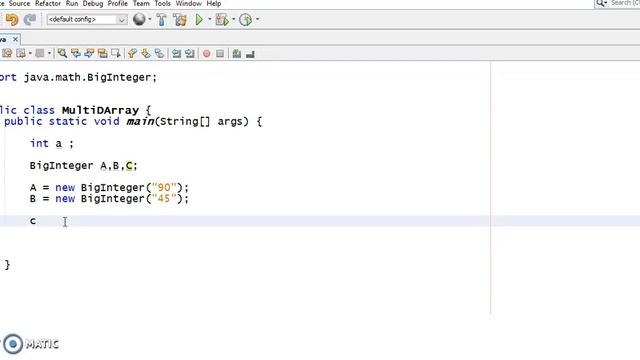Expand Debug project dropdown arrow
Screen dimensions: 640x360
tap(233, 19)
